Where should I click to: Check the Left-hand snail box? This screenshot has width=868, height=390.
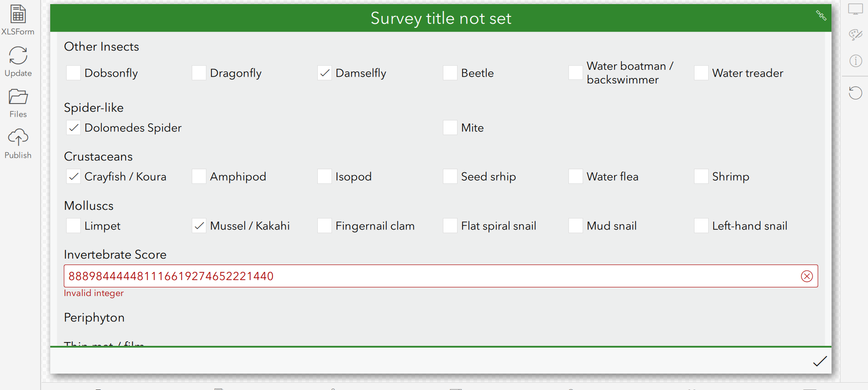701,226
